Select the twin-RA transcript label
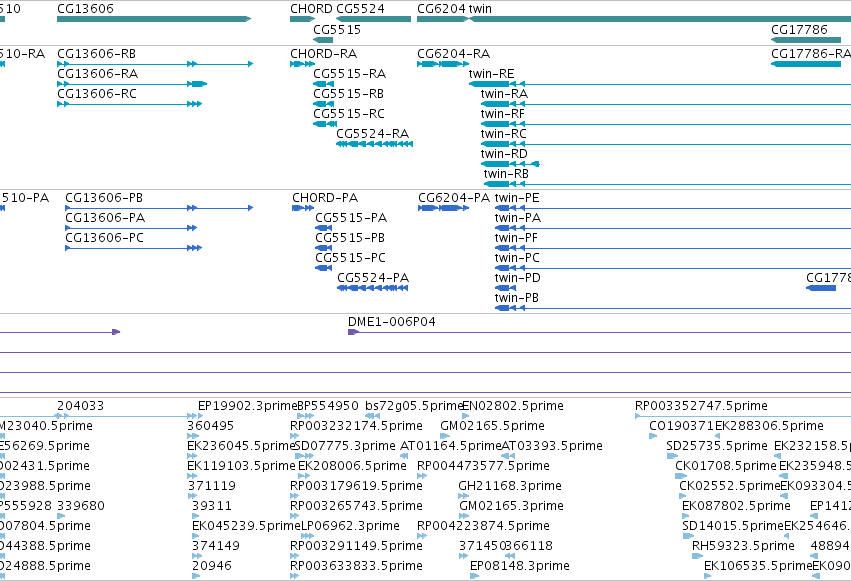 (x=504, y=94)
